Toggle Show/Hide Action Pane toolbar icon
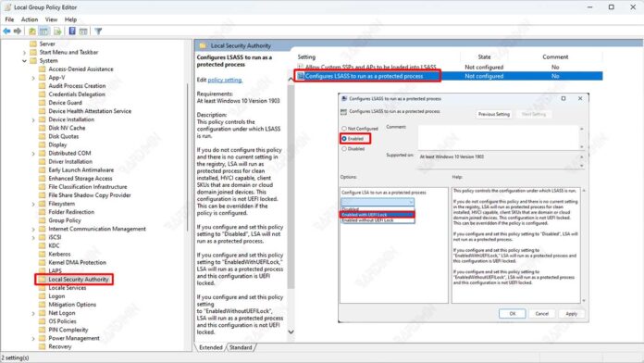Image resolution: width=644 pixels, height=363 pixels. coord(83,31)
